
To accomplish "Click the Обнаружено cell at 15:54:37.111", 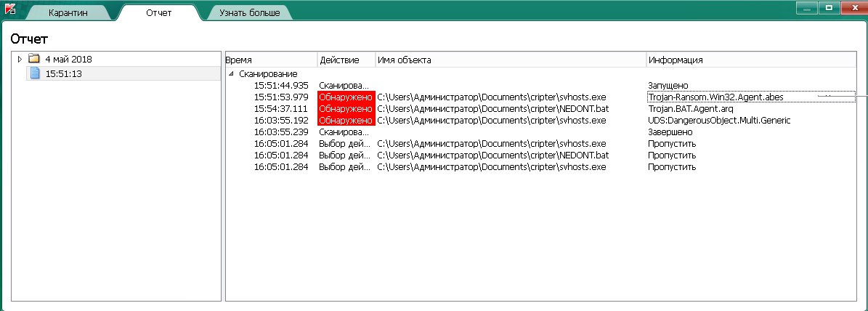I will pos(346,108).
